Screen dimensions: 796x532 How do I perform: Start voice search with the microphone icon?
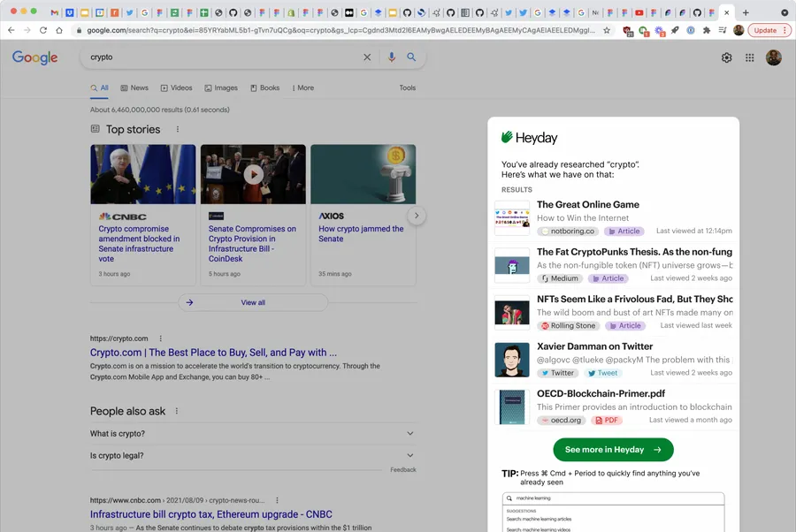pyautogui.click(x=392, y=57)
